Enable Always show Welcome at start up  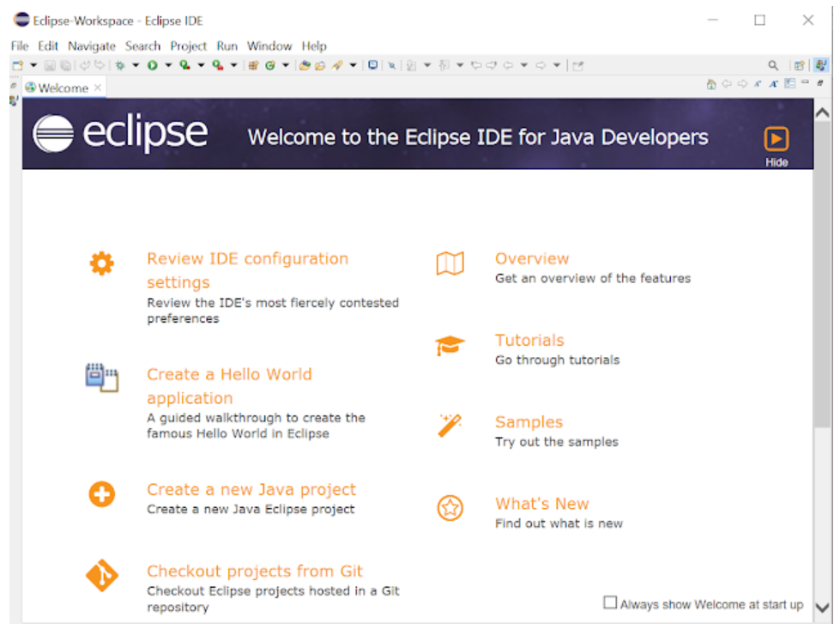click(x=610, y=602)
